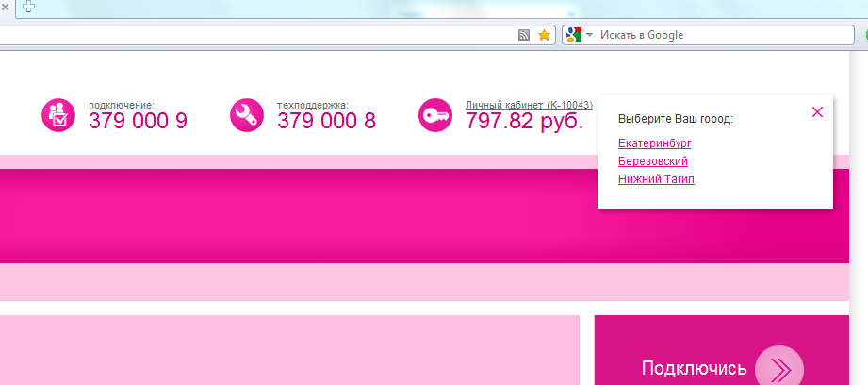Click the balance 797.82 руб.

tap(525, 121)
